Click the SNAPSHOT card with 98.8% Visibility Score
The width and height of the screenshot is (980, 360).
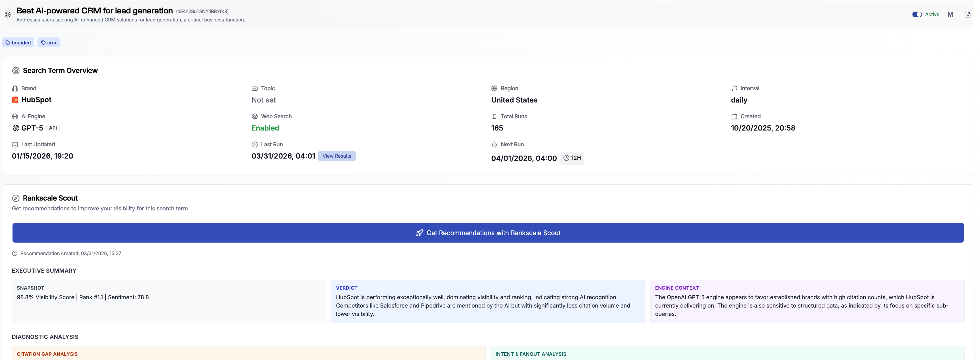(x=169, y=302)
